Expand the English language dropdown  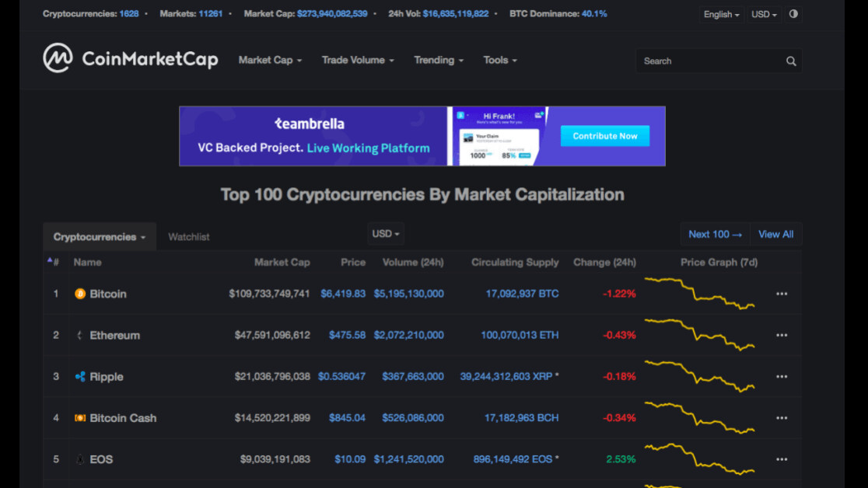(x=721, y=14)
